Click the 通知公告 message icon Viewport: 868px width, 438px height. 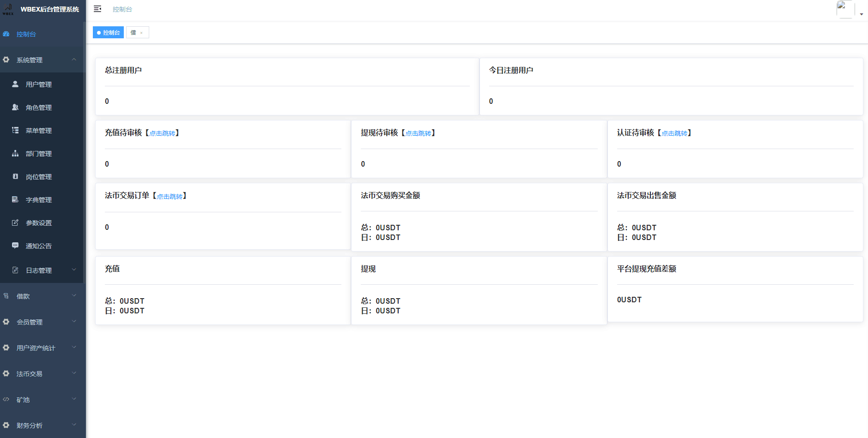(15, 246)
